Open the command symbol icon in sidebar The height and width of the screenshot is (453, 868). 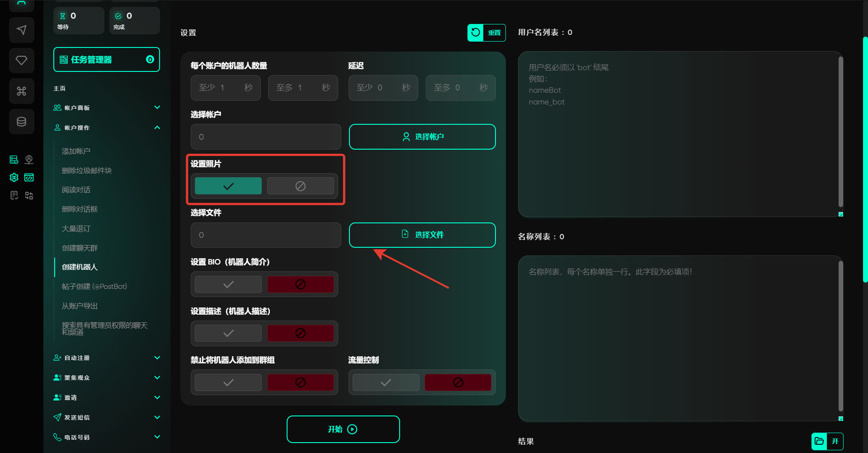tap(21, 91)
